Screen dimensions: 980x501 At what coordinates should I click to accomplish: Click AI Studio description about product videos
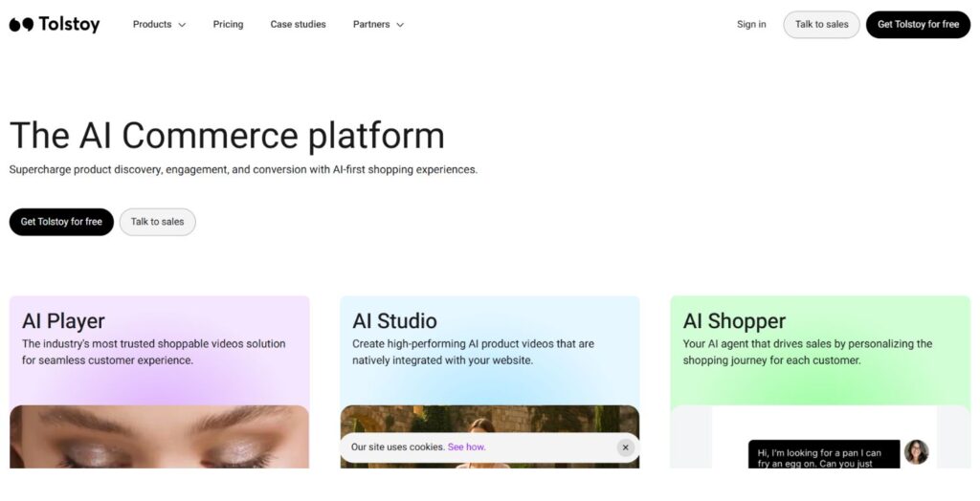[x=473, y=352]
